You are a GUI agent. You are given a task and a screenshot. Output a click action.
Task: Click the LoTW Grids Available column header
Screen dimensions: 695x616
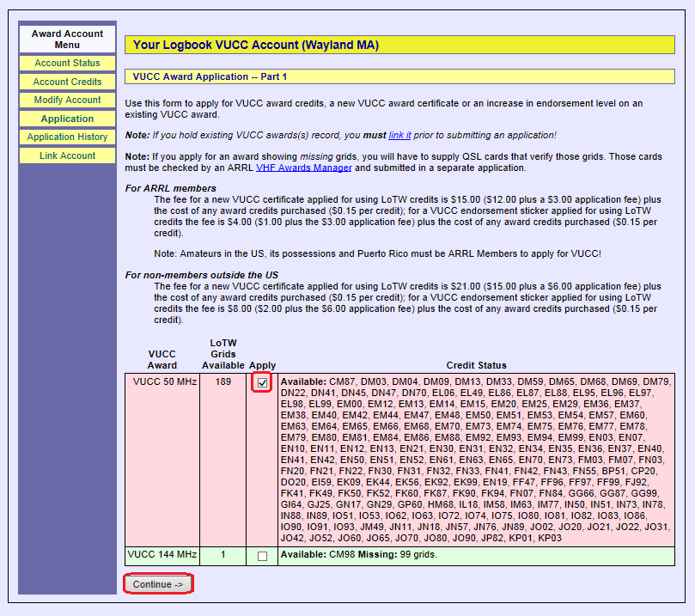pyautogui.click(x=223, y=354)
